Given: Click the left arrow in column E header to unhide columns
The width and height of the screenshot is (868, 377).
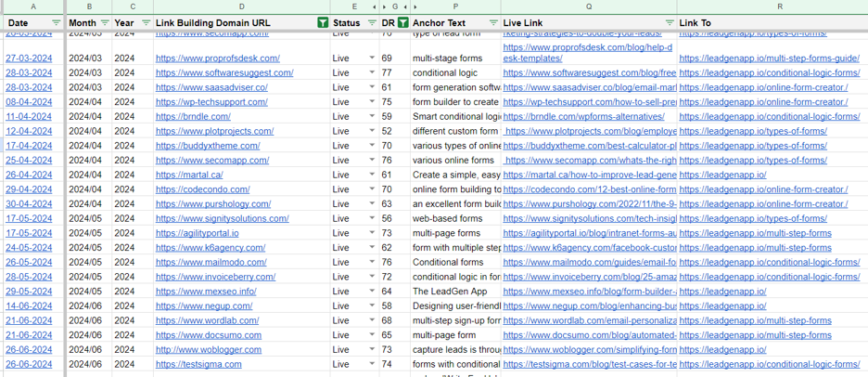Looking at the screenshot, I should pos(375,6).
